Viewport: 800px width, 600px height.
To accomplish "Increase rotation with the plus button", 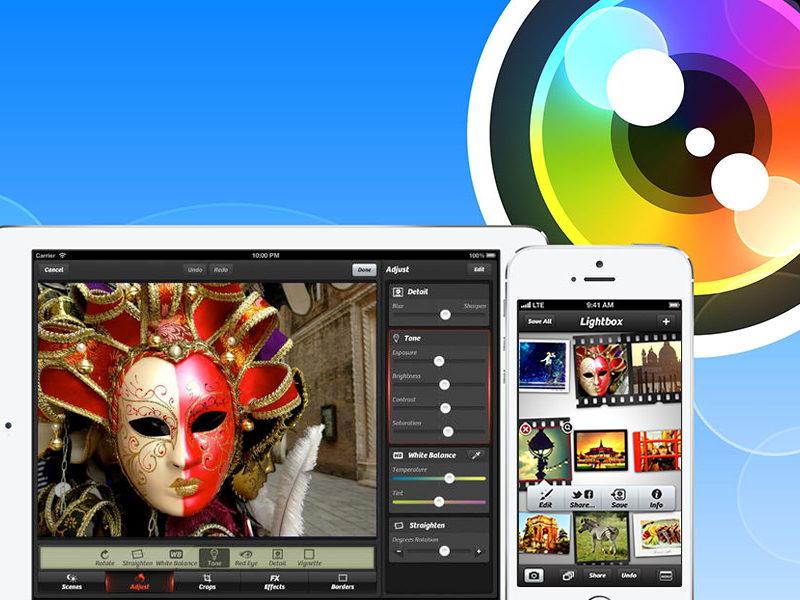I will 479,551.
